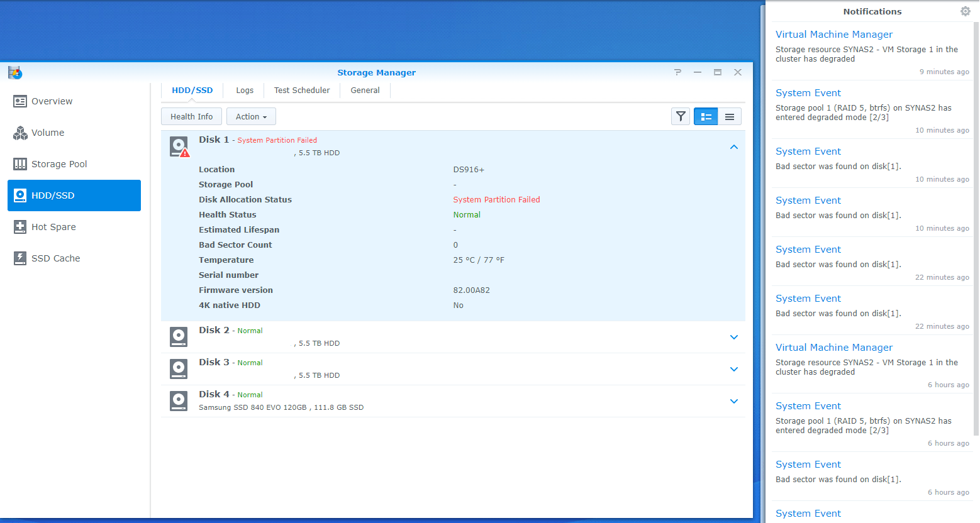Click the Overview sidebar icon

click(20, 101)
